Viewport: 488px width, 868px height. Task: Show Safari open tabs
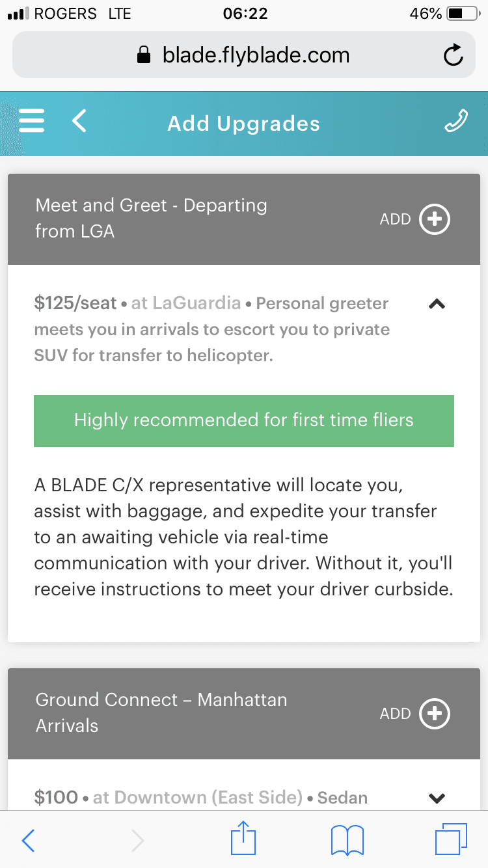[x=450, y=839]
